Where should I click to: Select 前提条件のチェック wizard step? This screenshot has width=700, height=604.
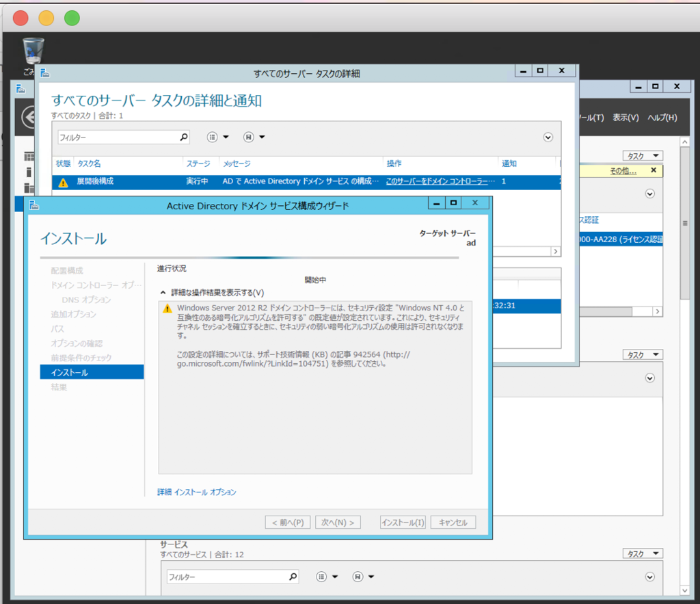tap(81, 358)
